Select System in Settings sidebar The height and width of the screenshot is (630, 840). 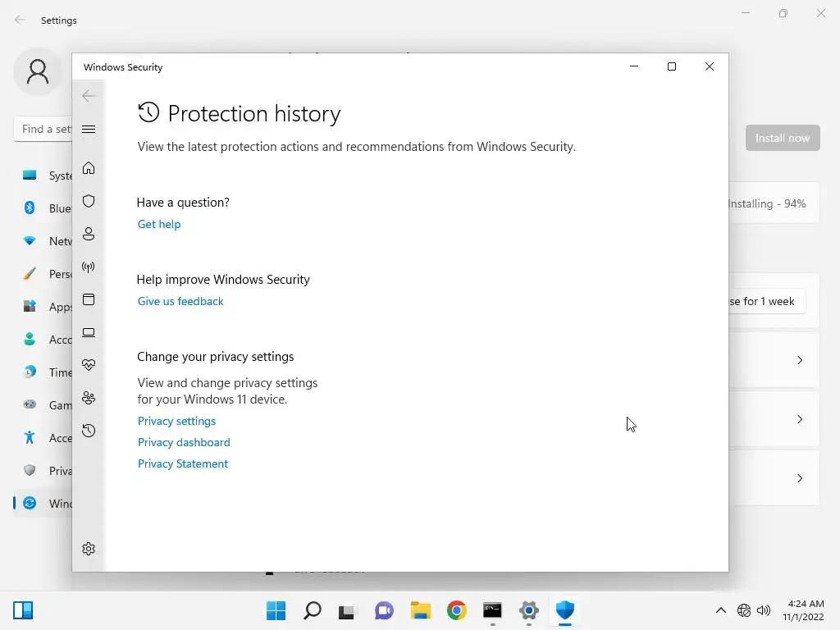click(x=43, y=176)
